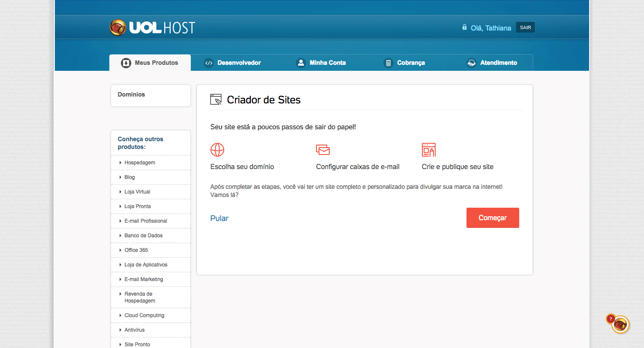The height and width of the screenshot is (348, 644).
Task: Expand the Office 365 sidebar arrow
Action: [120, 250]
